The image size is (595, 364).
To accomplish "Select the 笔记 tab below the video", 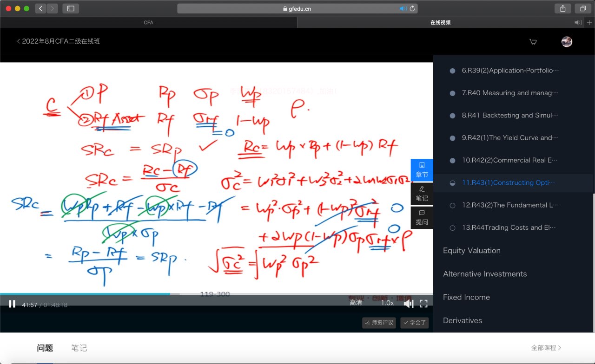I will [x=79, y=348].
